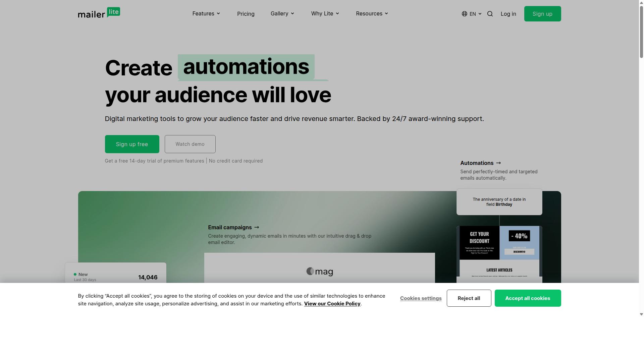644x362 pixels.
Task: Click the highlighted word automations
Action: click(246, 67)
